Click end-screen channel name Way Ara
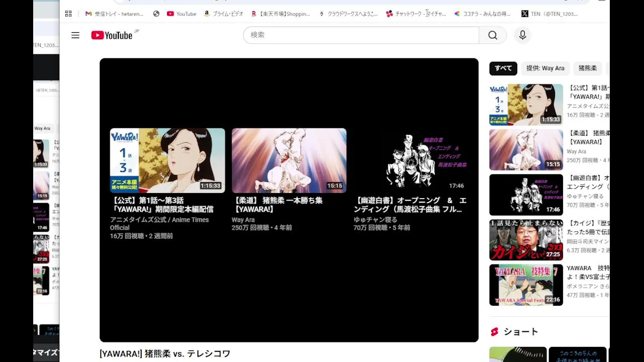 [x=243, y=220]
